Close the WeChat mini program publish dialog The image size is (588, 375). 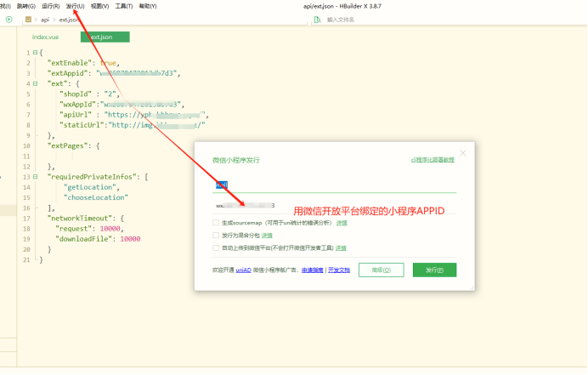463,153
